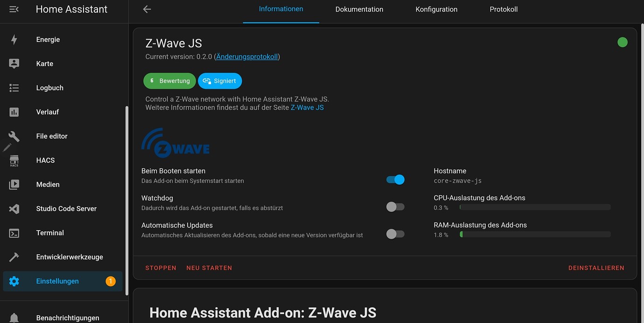Switch to the Konfiguration tab
This screenshot has height=323, width=644.
(436, 9)
